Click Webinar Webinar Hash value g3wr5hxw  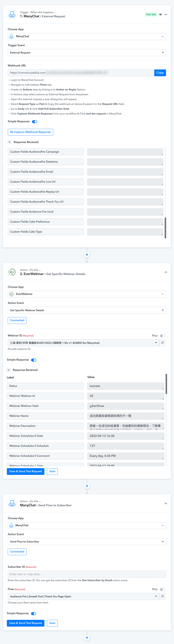[x=126, y=406]
